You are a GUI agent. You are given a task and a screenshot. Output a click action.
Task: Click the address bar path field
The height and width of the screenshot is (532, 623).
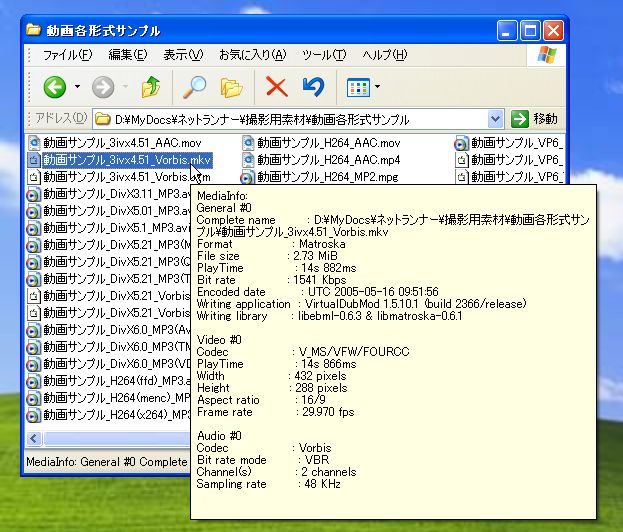click(x=298, y=119)
